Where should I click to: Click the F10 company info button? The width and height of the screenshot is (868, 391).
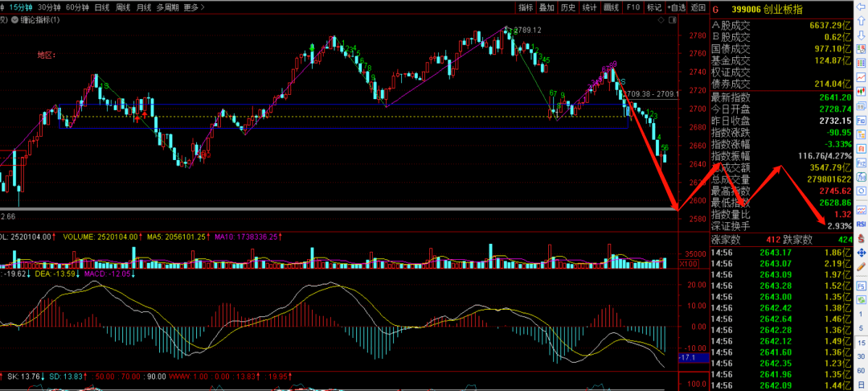point(633,7)
